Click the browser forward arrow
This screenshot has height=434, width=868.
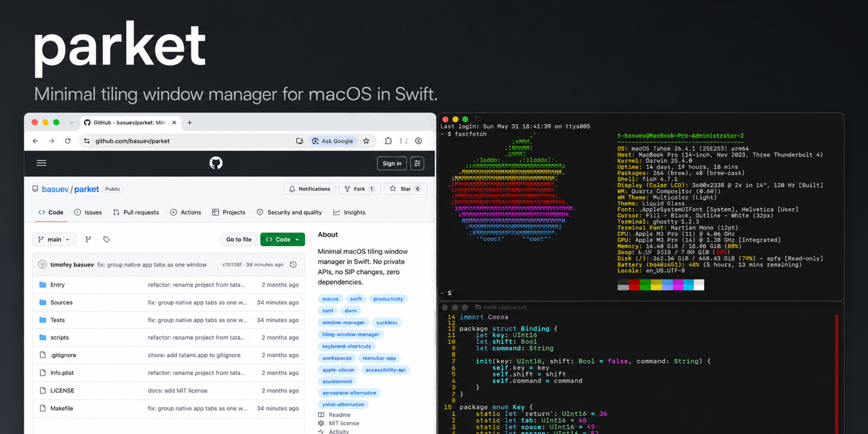pos(52,141)
